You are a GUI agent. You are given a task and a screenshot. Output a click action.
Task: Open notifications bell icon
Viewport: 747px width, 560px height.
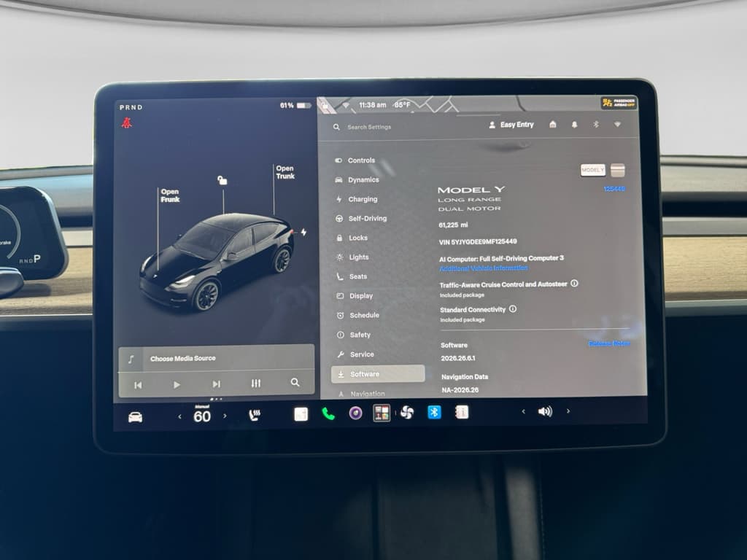(x=574, y=124)
